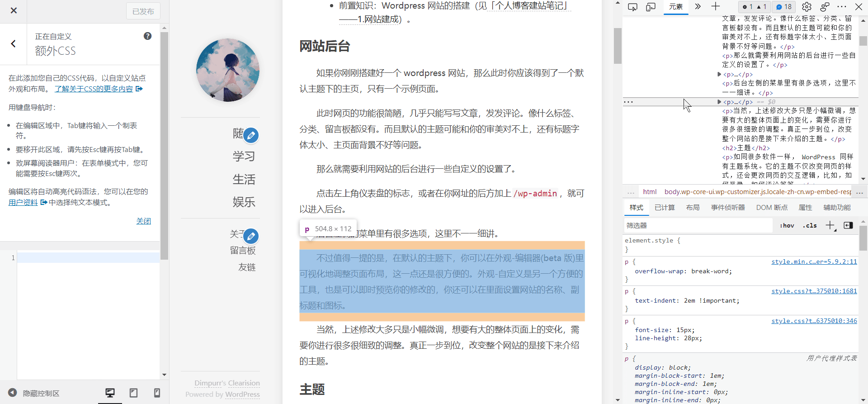Toggle the .cls class editor
Screen dimensions: 868x404
[x=810, y=225]
